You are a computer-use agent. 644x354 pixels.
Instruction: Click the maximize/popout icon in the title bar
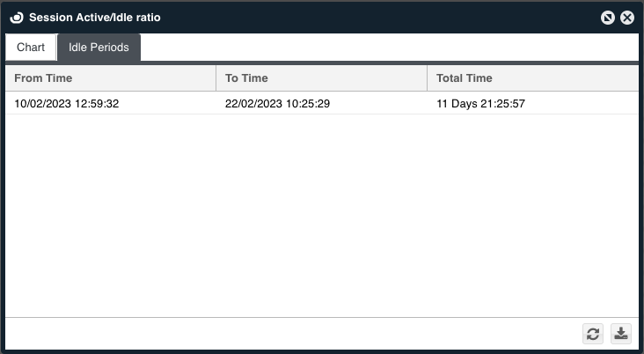tap(608, 18)
